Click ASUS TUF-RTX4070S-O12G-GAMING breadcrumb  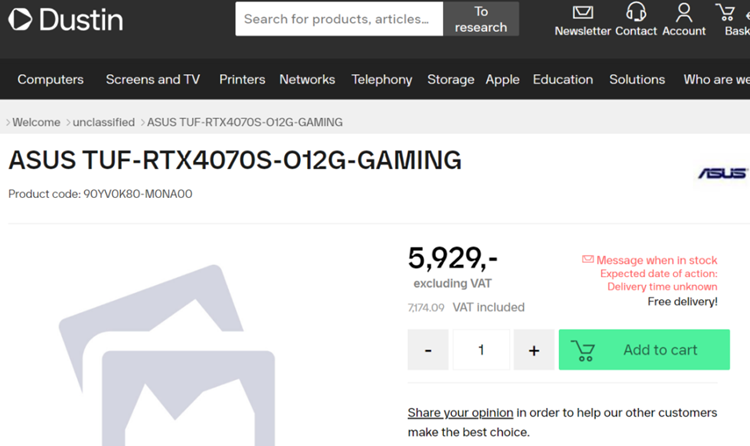[245, 123]
